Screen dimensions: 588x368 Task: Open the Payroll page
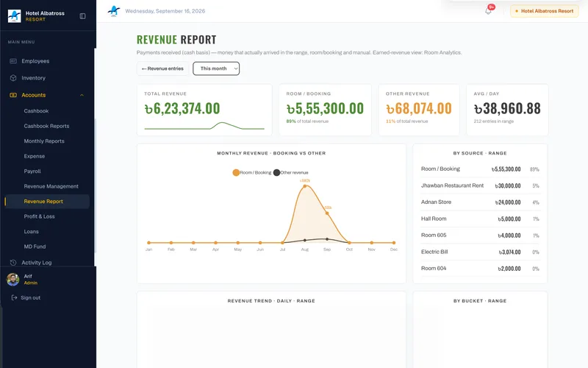point(32,171)
